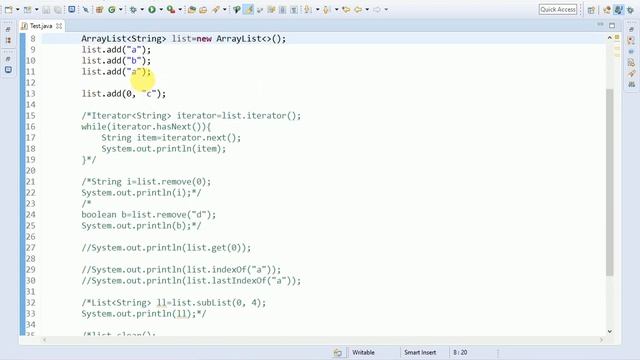Click the Open Type icon
This screenshot has width=640, height=360.
[191, 9]
